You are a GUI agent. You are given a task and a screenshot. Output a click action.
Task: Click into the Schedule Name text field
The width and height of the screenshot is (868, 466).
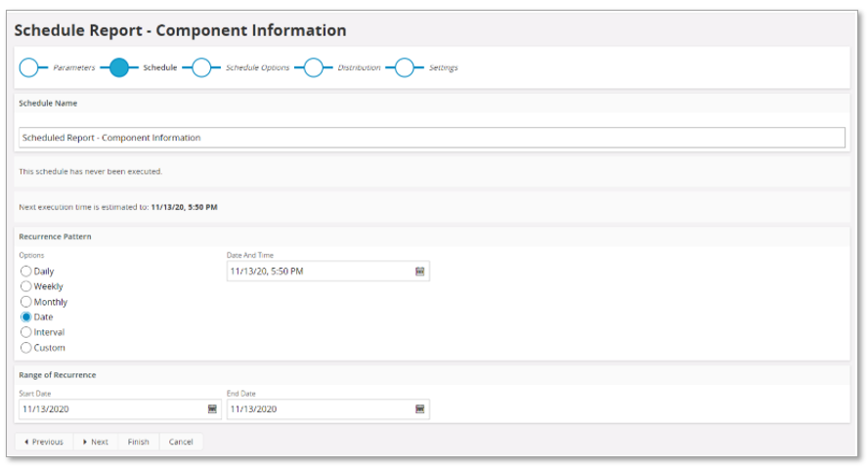click(431, 138)
